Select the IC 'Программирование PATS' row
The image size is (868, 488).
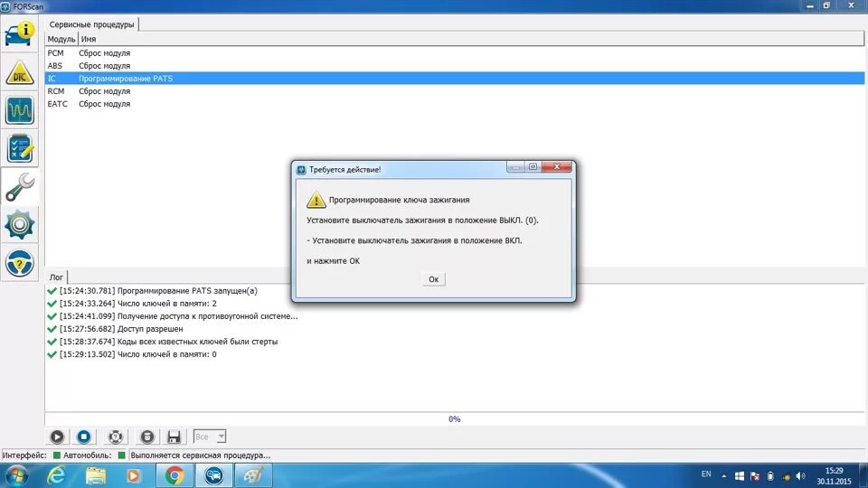[x=455, y=79]
